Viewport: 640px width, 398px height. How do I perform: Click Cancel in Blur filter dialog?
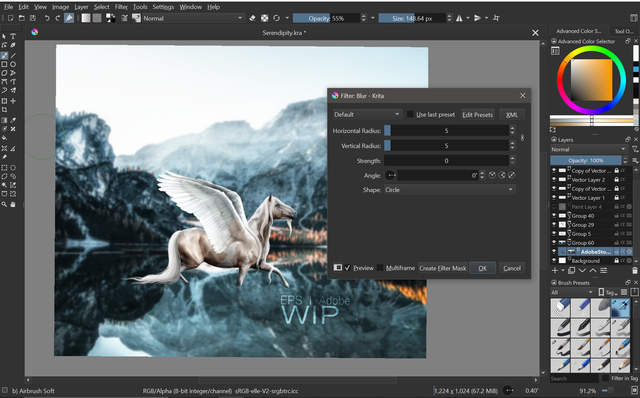512,268
